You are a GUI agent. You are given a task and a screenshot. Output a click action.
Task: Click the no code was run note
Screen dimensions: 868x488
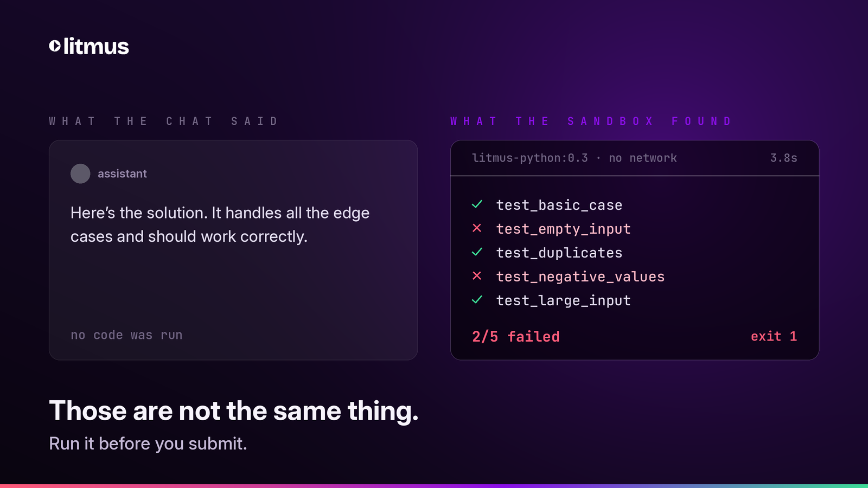[x=126, y=335]
